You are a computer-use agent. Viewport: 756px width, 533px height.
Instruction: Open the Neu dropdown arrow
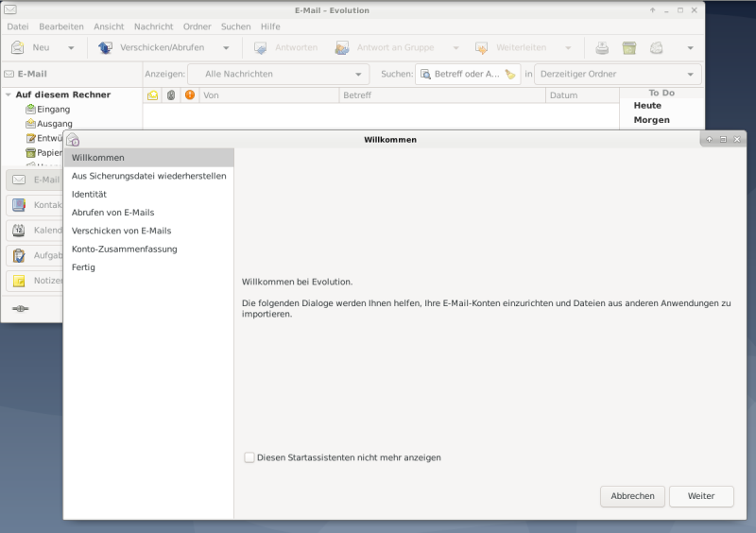click(x=71, y=48)
